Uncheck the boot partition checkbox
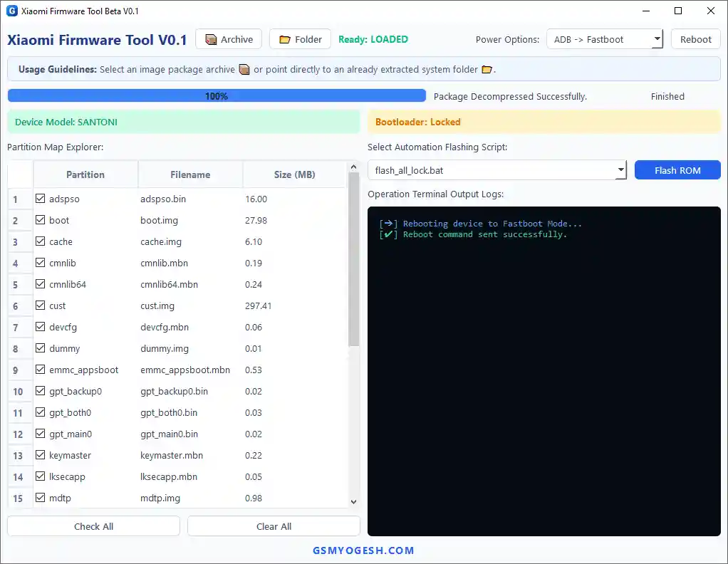 pos(41,219)
